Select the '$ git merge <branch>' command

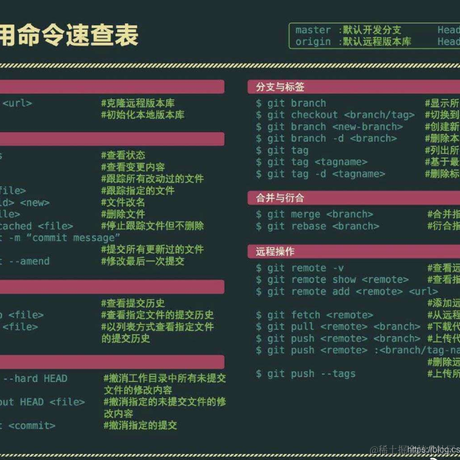pos(314,214)
